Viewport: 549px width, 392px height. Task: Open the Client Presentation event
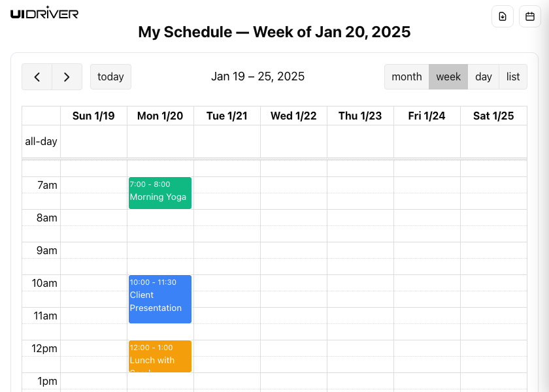(x=160, y=299)
